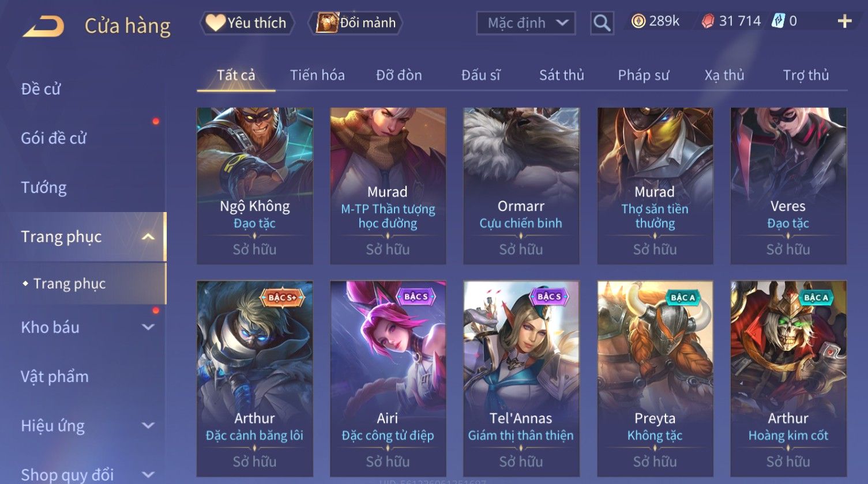Click the blue voucher currency icon
The height and width of the screenshot is (484, 868).
click(x=779, y=22)
